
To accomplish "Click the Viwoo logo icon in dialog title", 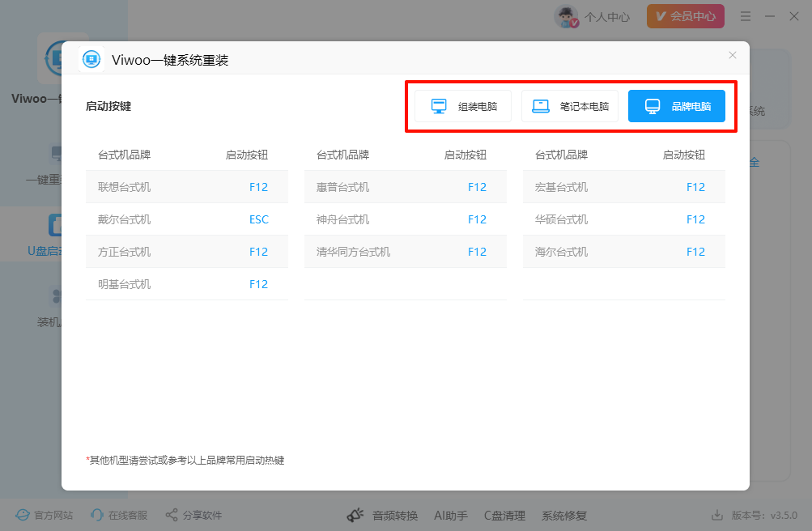I will tap(91, 60).
